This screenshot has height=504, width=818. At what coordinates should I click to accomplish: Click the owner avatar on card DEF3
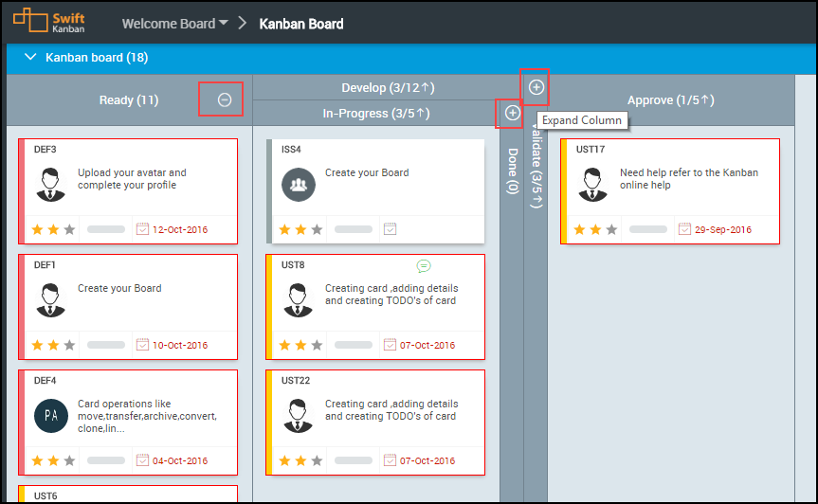click(50, 184)
